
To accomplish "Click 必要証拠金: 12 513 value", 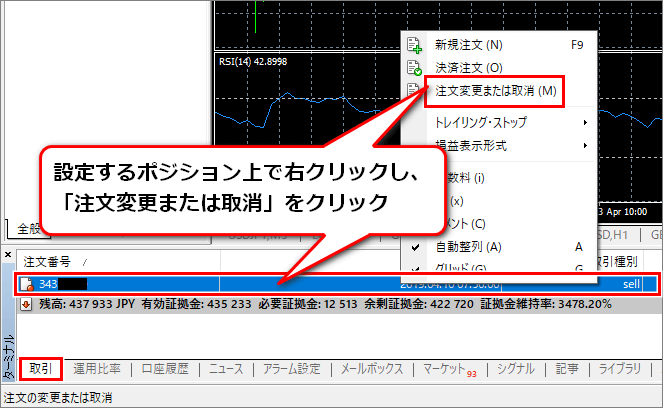I will click(308, 304).
